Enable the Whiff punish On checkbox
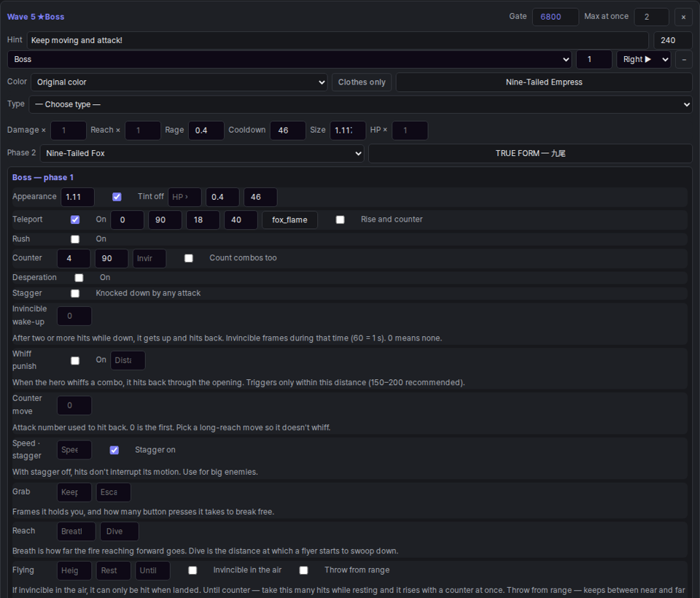The height and width of the screenshot is (598, 700). pos(75,360)
